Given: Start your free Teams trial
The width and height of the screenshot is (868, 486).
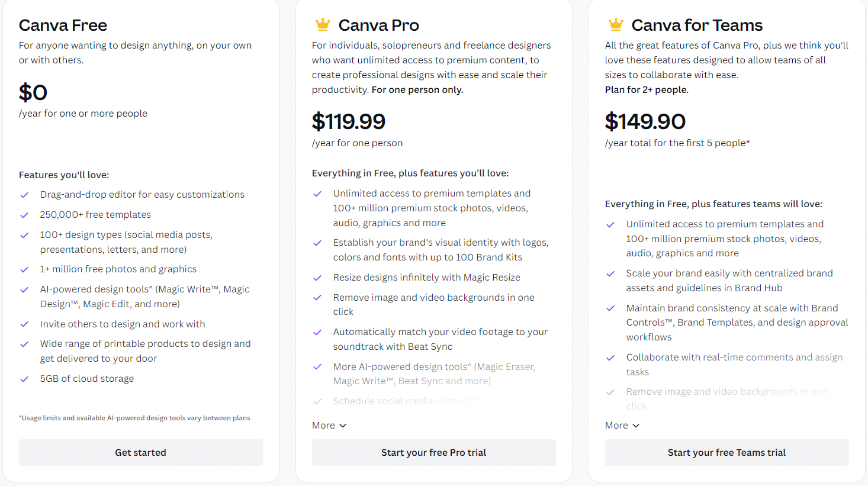Looking at the screenshot, I should [x=727, y=452].
